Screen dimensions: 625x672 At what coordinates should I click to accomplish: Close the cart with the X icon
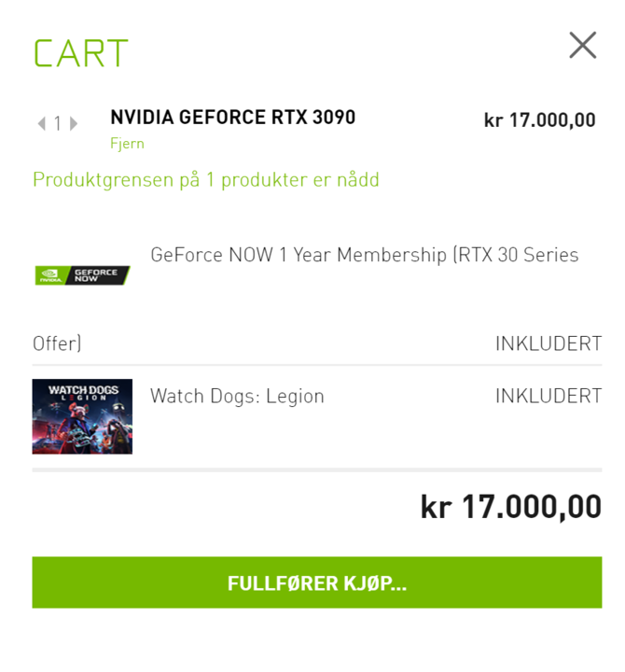click(583, 45)
